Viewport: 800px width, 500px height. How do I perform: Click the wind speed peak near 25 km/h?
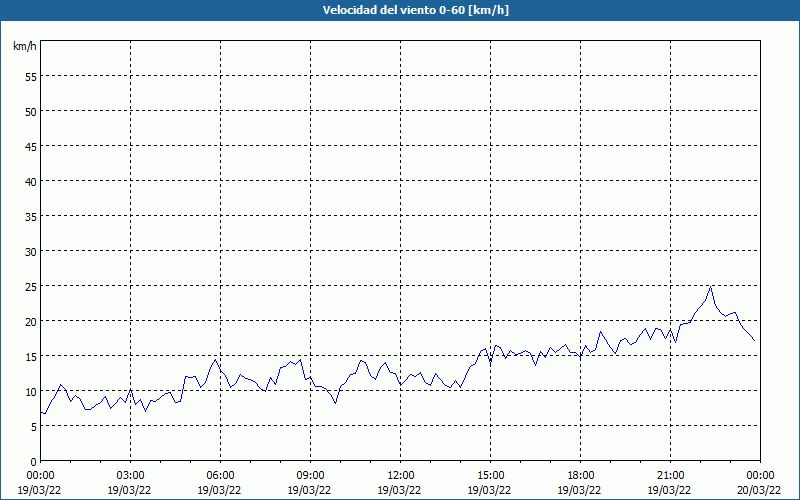pyautogui.click(x=710, y=287)
